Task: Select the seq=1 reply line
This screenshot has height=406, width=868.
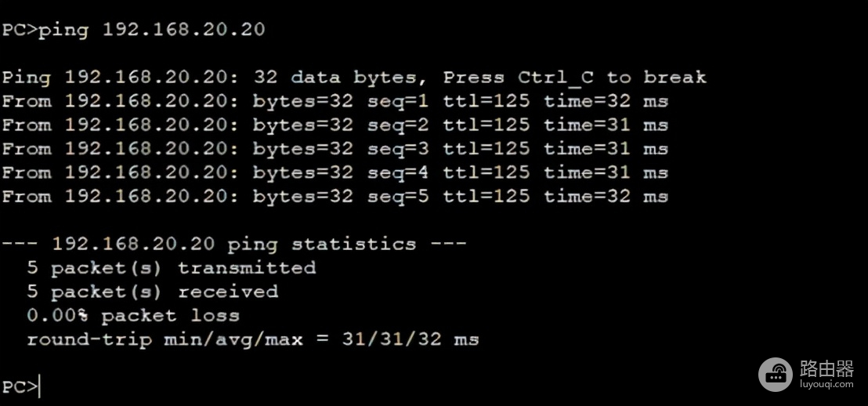Action: coord(335,101)
